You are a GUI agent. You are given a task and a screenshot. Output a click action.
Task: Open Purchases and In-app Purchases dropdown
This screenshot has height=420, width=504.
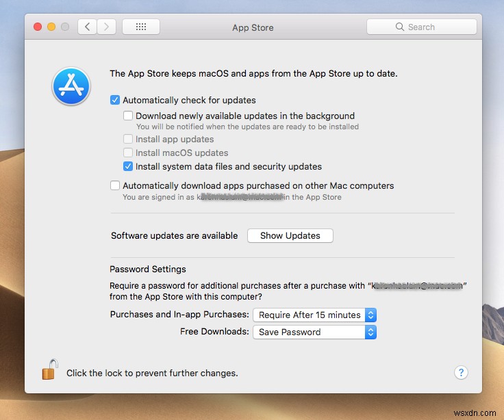point(315,315)
